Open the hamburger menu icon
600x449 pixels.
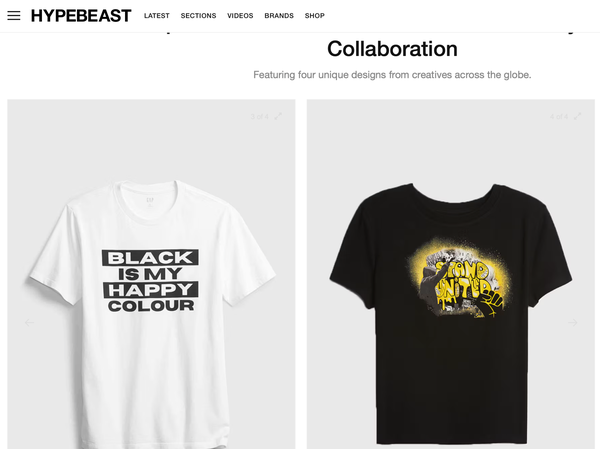(x=14, y=16)
